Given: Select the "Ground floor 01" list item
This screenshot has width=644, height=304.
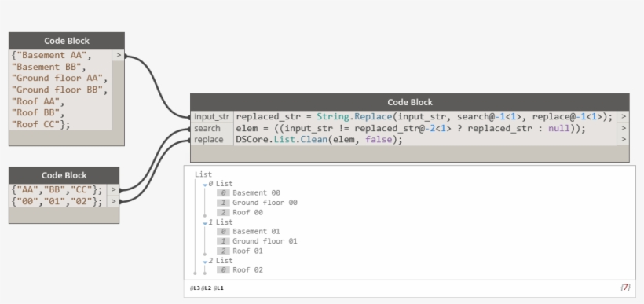Looking at the screenshot, I should [x=265, y=241].
